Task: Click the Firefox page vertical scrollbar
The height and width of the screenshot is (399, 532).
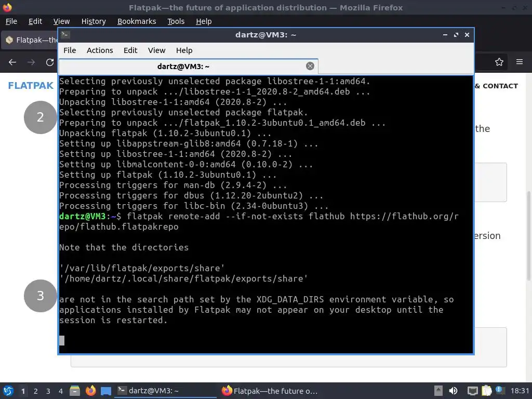Action: [528, 236]
